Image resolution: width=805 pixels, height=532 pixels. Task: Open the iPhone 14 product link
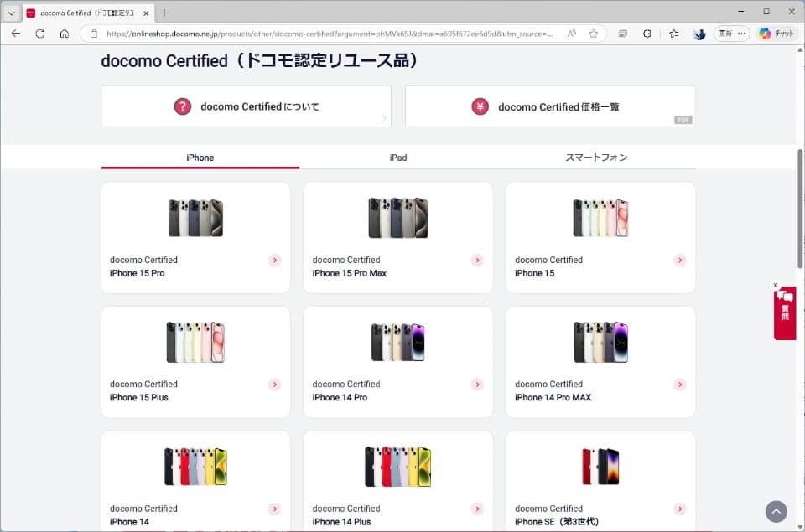[x=195, y=481]
